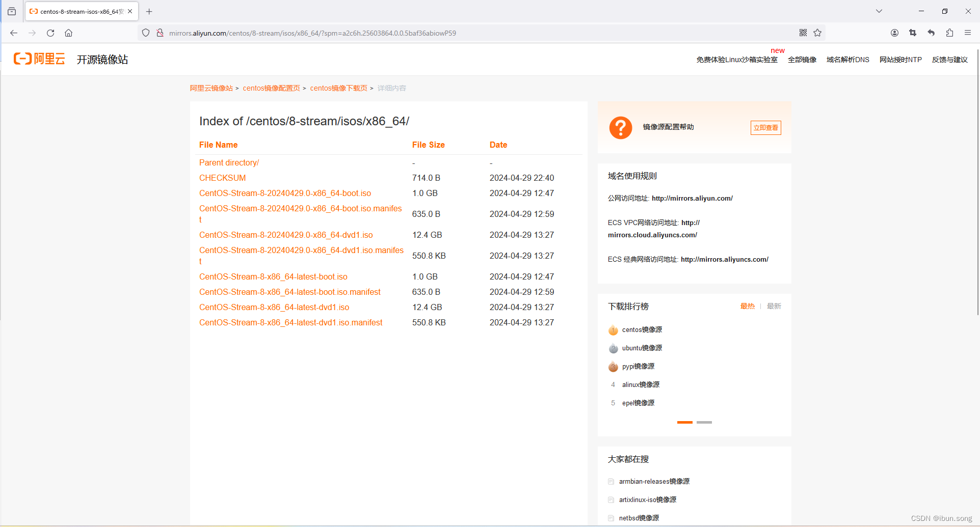Open alinux镜像源 ranking link
Screen dimensions: 980x527
[x=641, y=385]
